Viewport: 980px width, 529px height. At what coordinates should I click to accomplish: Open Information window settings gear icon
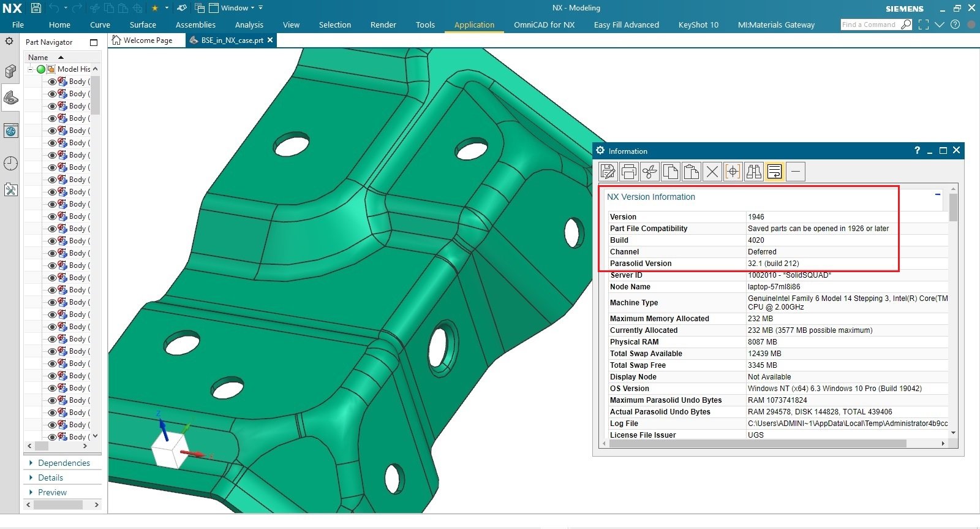tap(600, 150)
